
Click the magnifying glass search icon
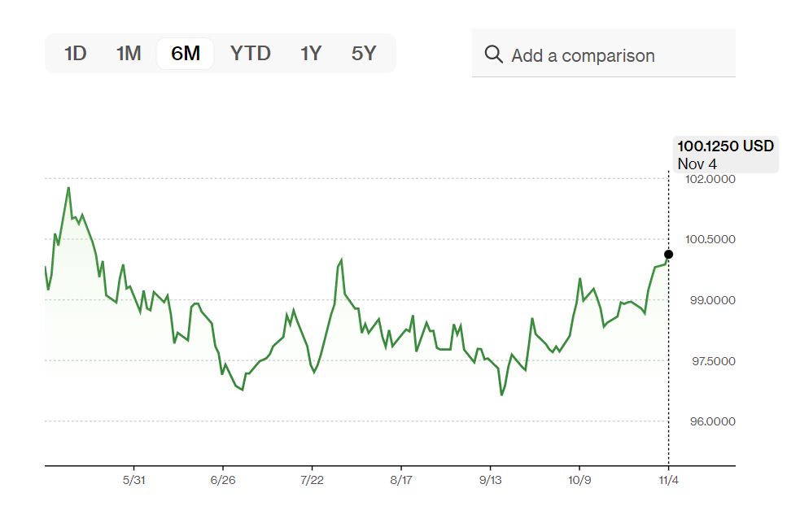pos(493,55)
